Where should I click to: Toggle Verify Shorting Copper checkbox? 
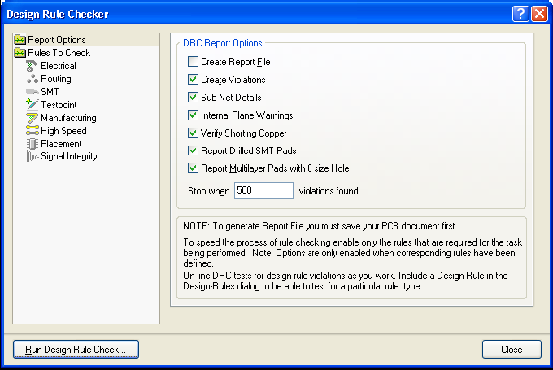[x=193, y=133]
